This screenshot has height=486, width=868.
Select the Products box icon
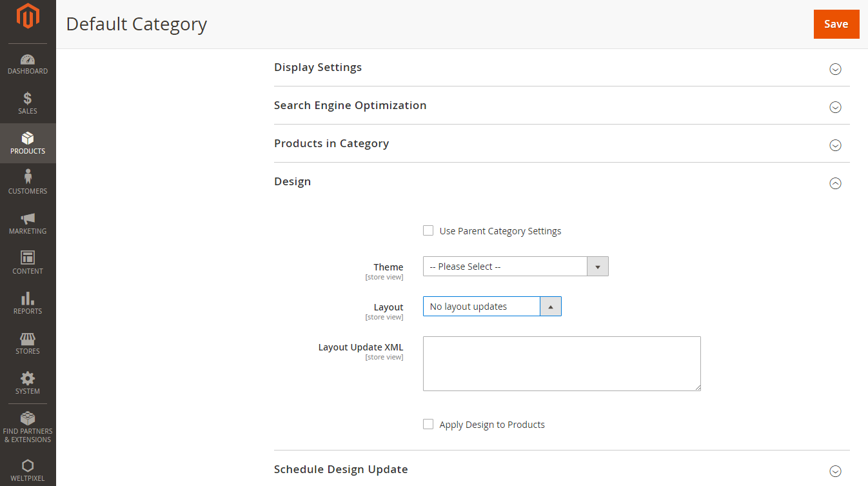[x=28, y=139]
